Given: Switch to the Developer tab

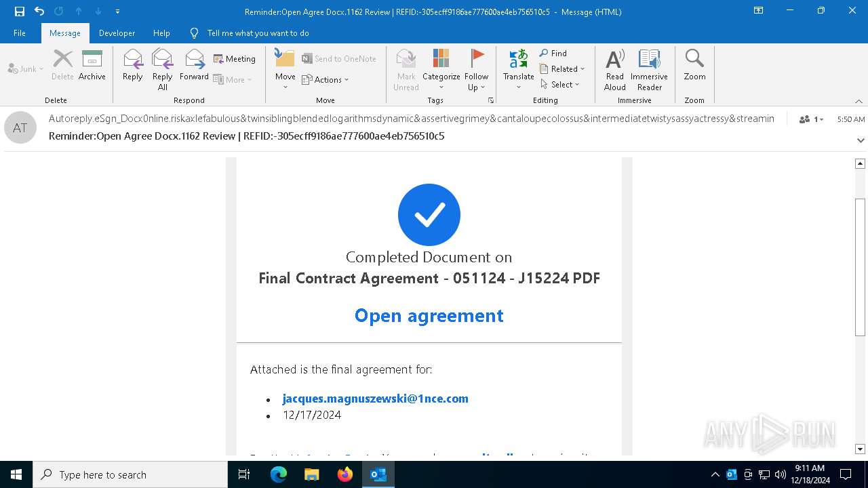Looking at the screenshot, I should tap(117, 33).
